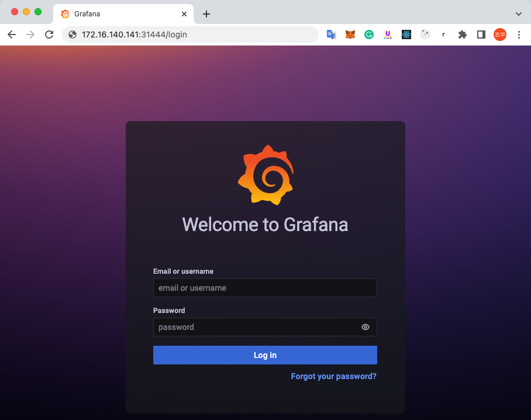
Task: Click the purple U extension icon
Action: point(388,35)
